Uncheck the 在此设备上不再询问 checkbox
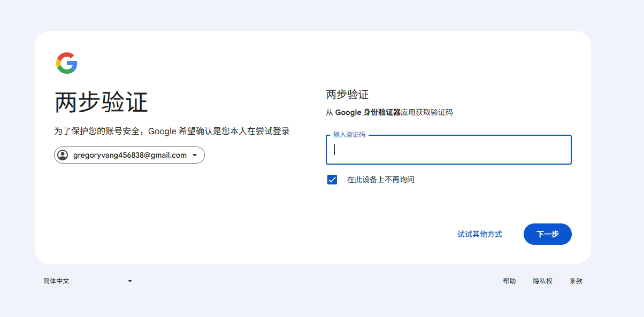Viewport: 644px width, 317px height. click(x=332, y=180)
